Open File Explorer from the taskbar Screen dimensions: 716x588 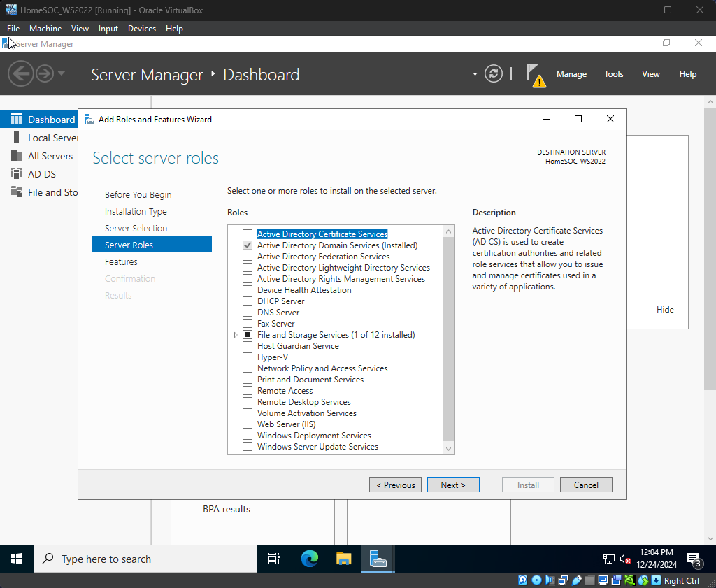(343, 559)
